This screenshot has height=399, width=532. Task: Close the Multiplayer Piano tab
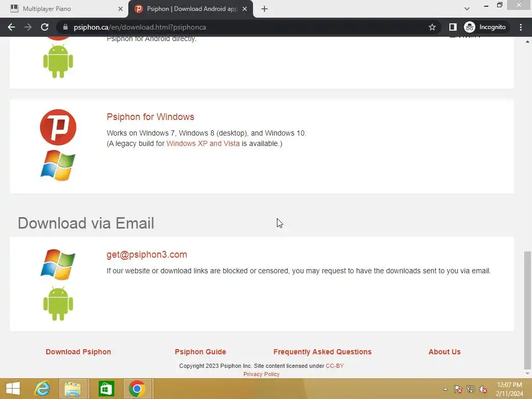tap(121, 9)
